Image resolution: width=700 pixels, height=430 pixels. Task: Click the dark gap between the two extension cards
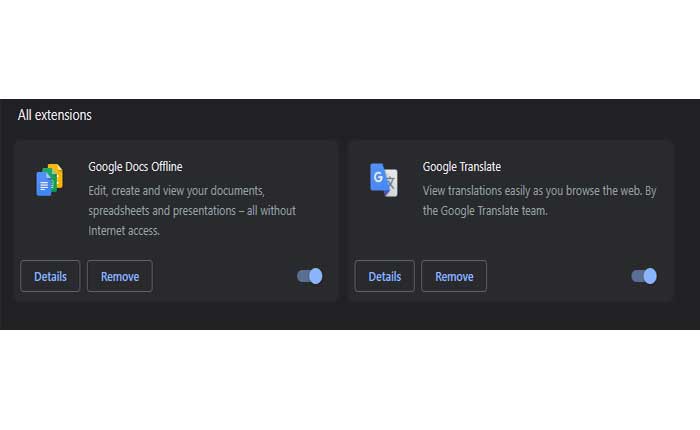click(343, 221)
